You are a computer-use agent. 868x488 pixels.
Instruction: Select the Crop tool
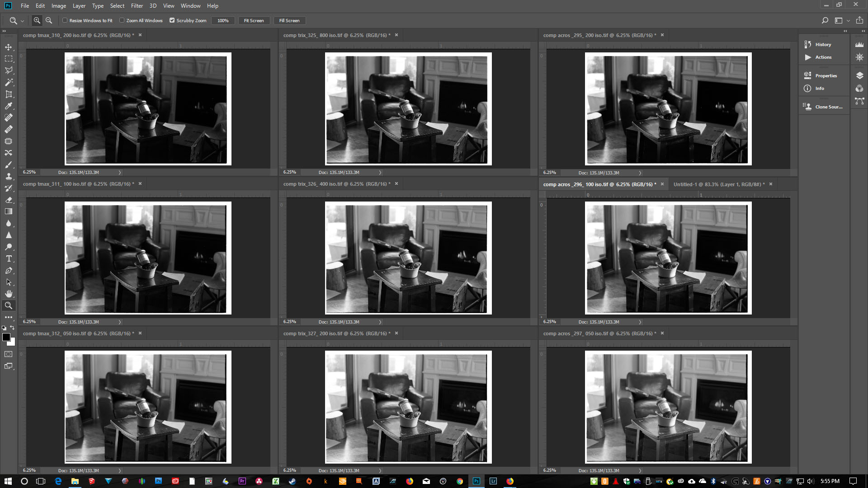tap(9, 94)
